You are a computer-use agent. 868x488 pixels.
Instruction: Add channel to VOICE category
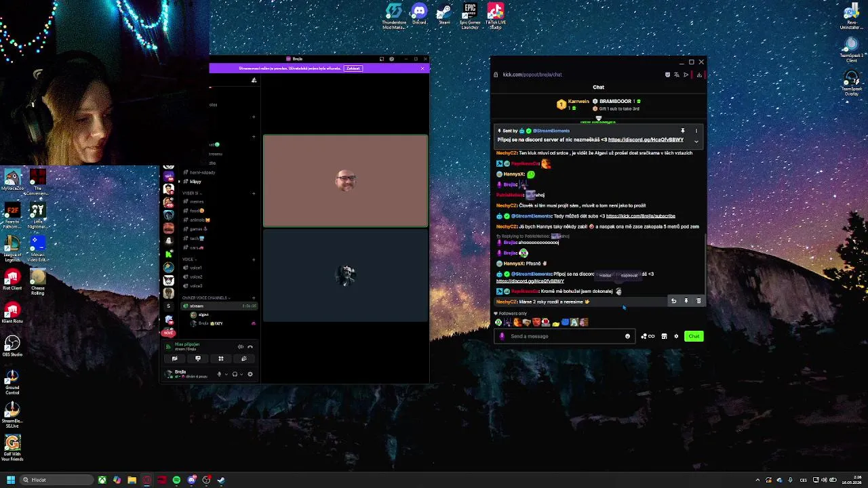pyautogui.click(x=254, y=260)
